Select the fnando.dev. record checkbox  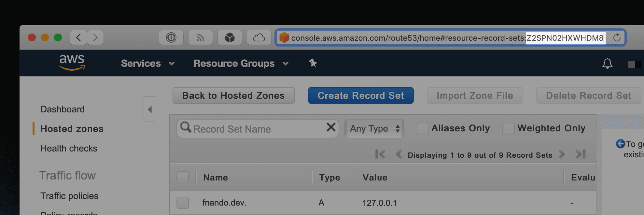[x=183, y=203]
